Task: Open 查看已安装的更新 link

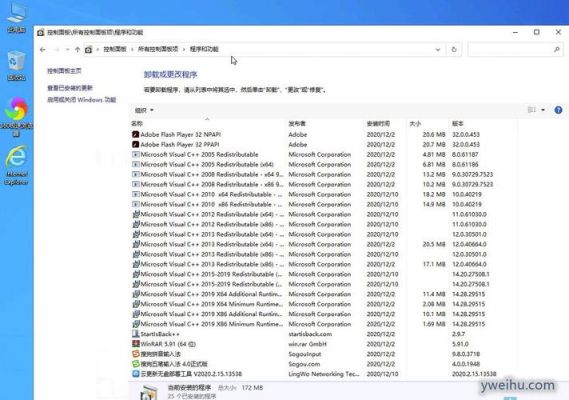Action: click(70, 88)
